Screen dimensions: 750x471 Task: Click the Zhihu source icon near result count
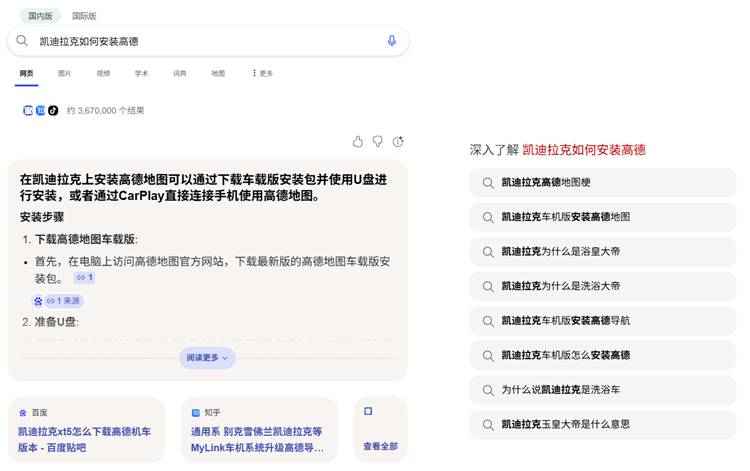pyautogui.click(x=41, y=110)
